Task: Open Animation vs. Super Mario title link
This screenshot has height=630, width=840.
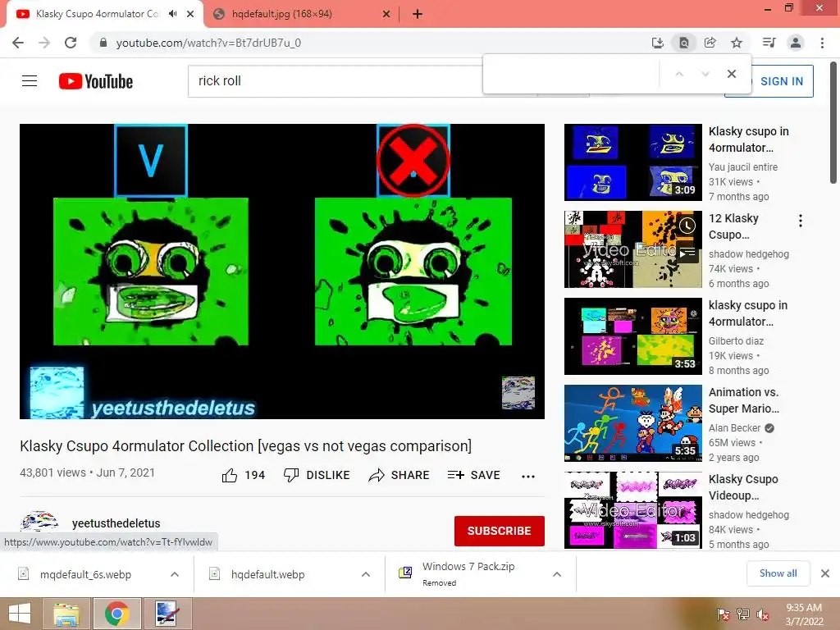Action: pos(743,400)
